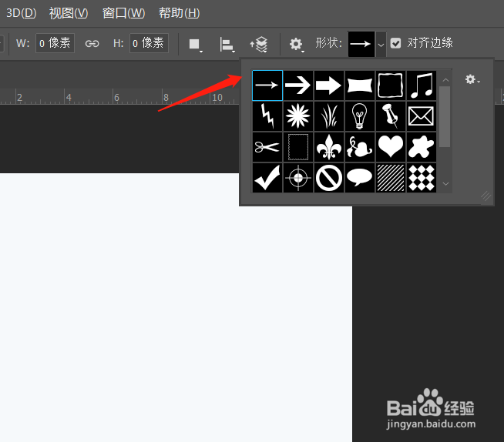504x442 pixels.
Task: Select the grass shape preset
Action: point(328,116)
